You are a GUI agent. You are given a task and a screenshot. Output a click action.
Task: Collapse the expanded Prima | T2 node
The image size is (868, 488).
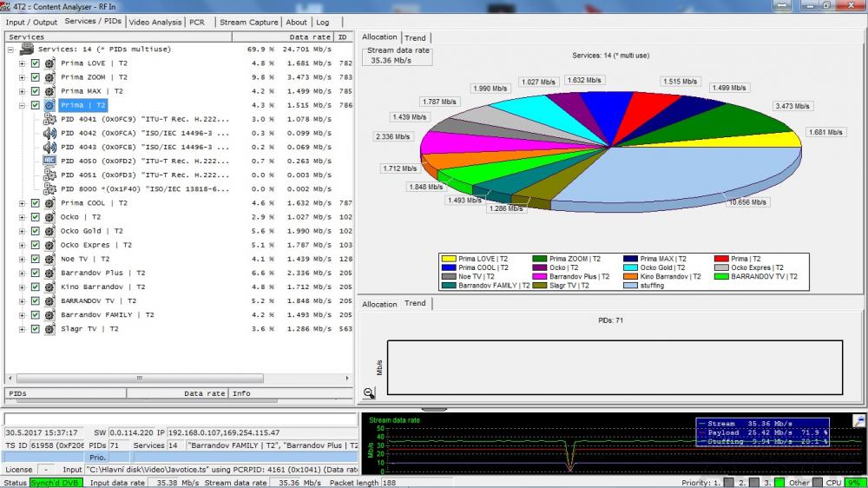click(x=23, y=105)
